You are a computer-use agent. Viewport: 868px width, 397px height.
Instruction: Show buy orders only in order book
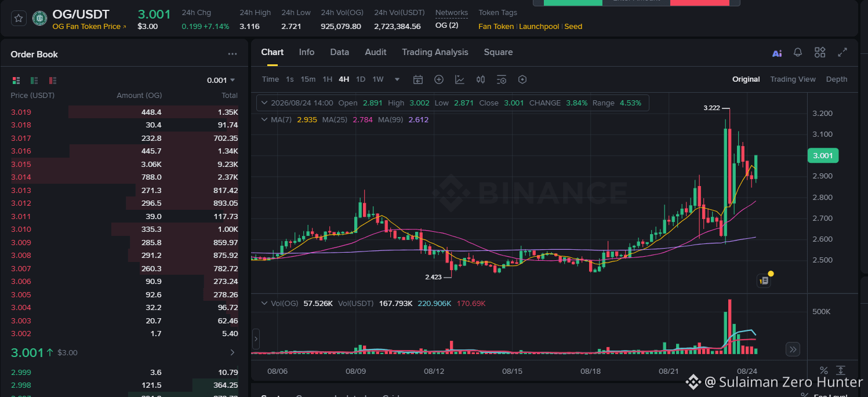(x=34, y=81)
